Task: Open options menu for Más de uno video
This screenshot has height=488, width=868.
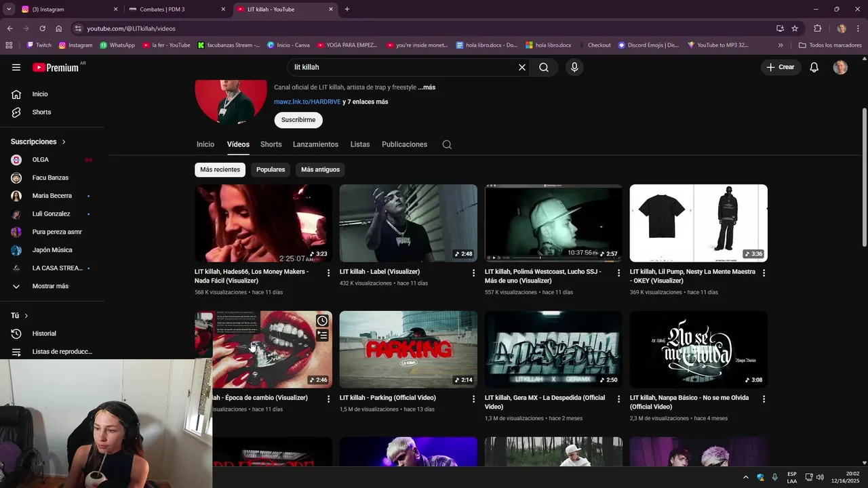Action: 618,272
